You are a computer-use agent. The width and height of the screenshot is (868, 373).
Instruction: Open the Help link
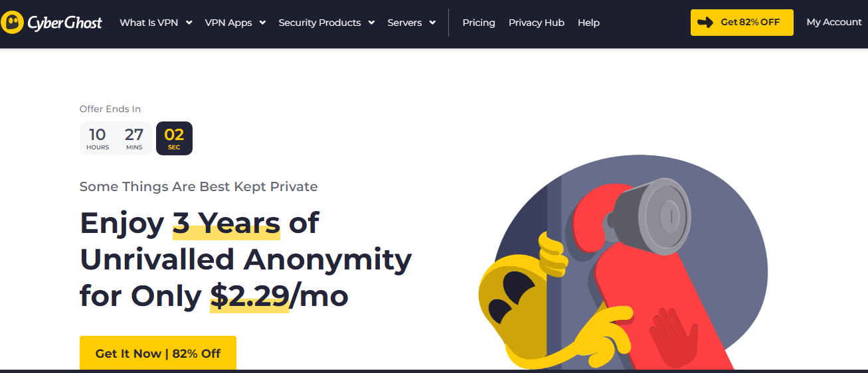coord(588,23)
